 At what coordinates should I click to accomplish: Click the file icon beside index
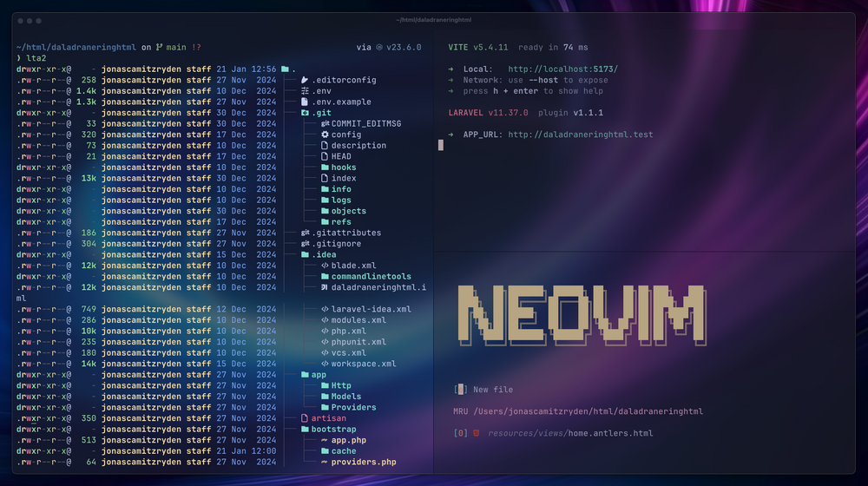(325, 178)
